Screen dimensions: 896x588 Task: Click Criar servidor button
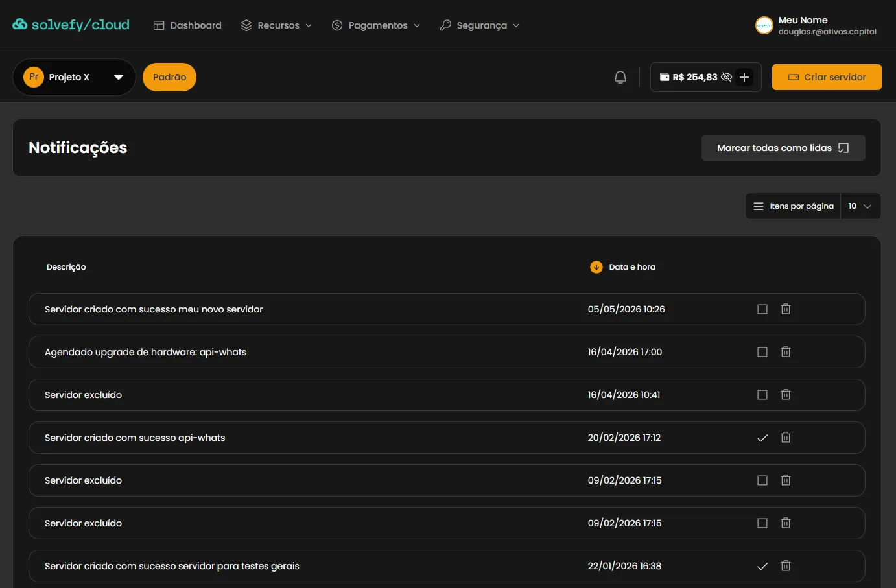tap(827, 77)
